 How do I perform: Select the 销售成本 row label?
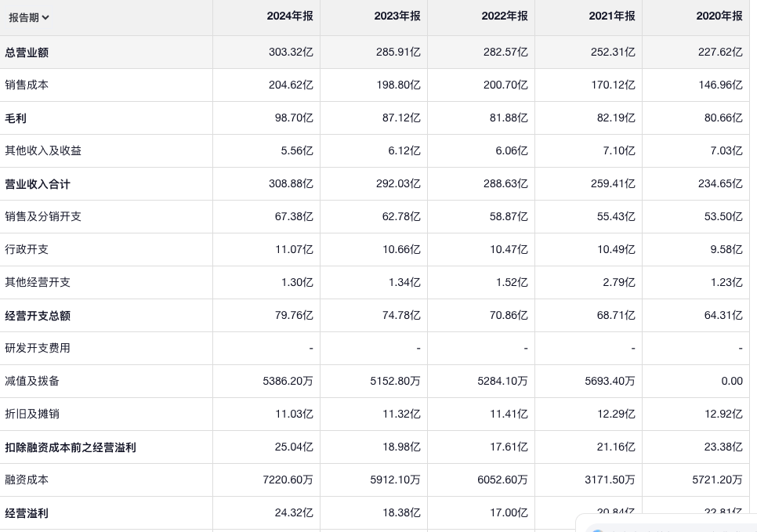tap(27, 85)
